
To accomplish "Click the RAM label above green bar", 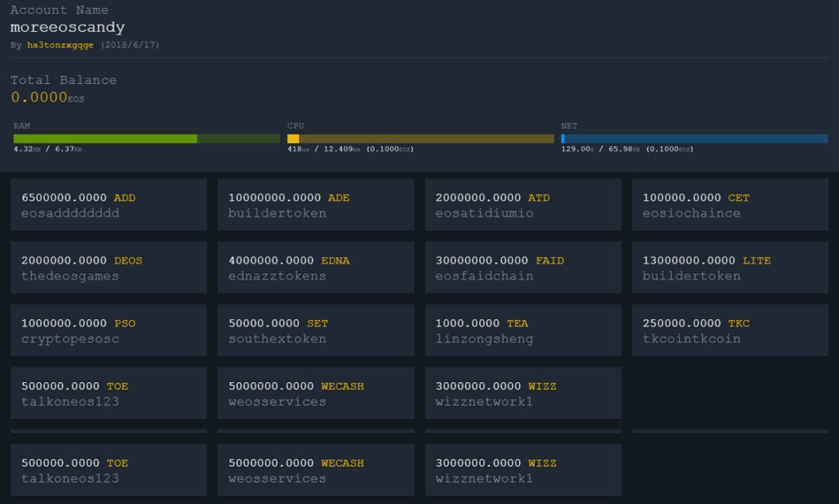I will click(x=22, y=126).
